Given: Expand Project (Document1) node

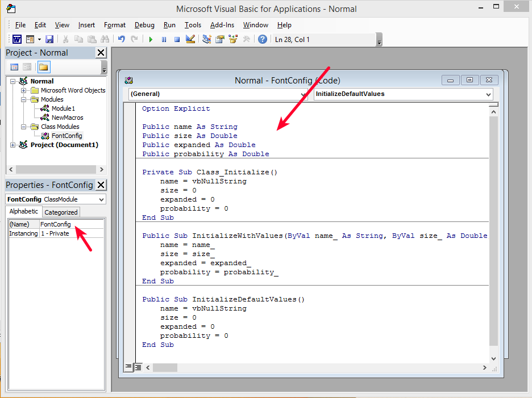Looking at the screenshot, I should click(13, 145).
